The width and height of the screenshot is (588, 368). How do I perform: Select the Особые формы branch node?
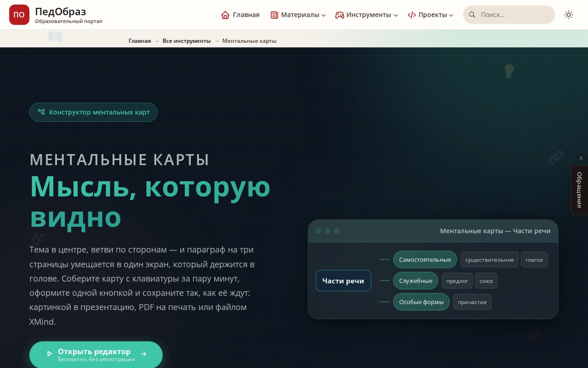tap(421, 302)
